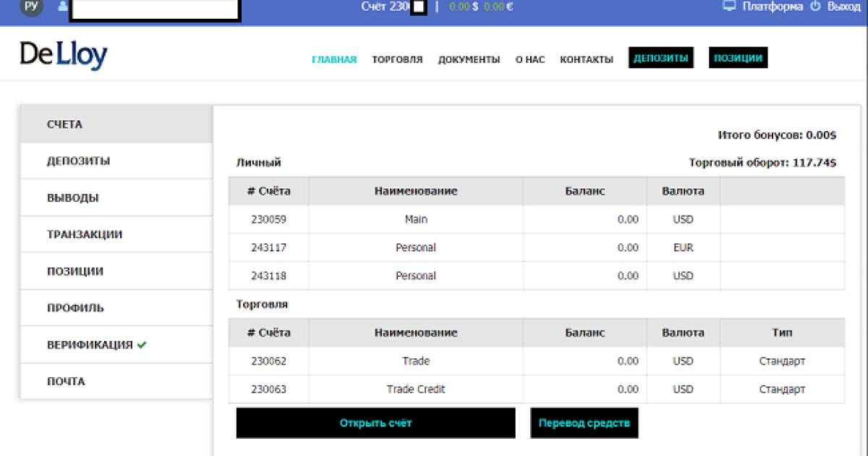Viewport: 868px width, 456px height.
Task: Click the Перевод средств button
Action: coord(584,423)
